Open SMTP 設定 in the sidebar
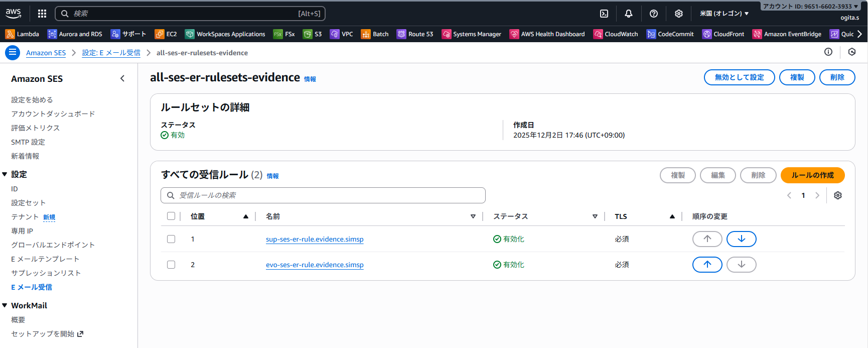The width and height of the screenshot is (868, 348). coord(28,142)
